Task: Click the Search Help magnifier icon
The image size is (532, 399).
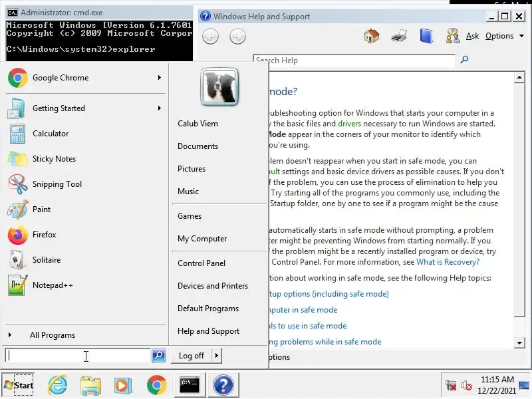Action: (x=464, y=60)
